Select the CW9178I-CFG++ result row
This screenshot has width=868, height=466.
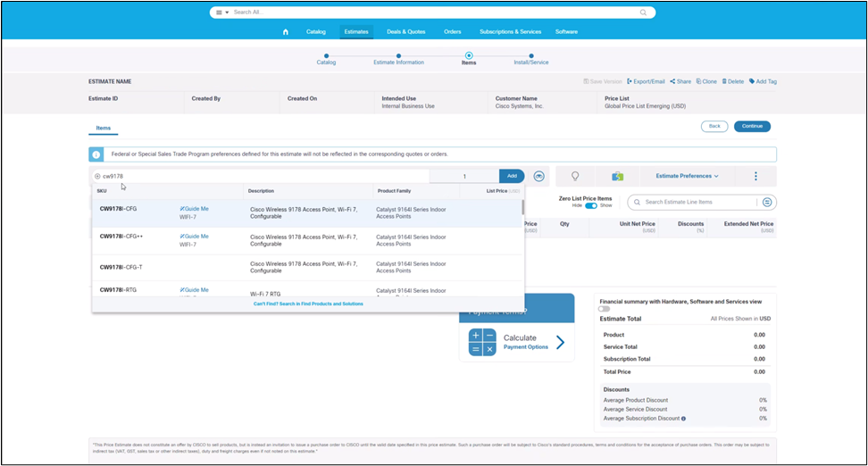coord(307,241)
